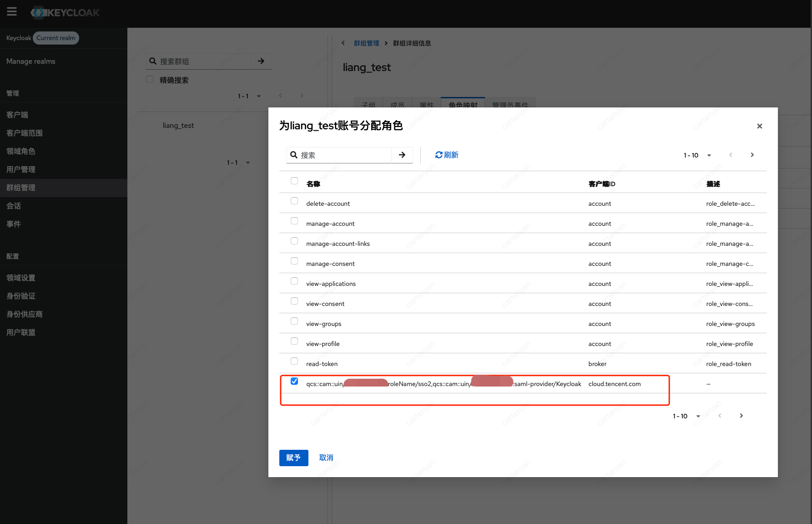Click the 赋予 assign button
Screen dimensions: 812x524
tap(293, 458)
